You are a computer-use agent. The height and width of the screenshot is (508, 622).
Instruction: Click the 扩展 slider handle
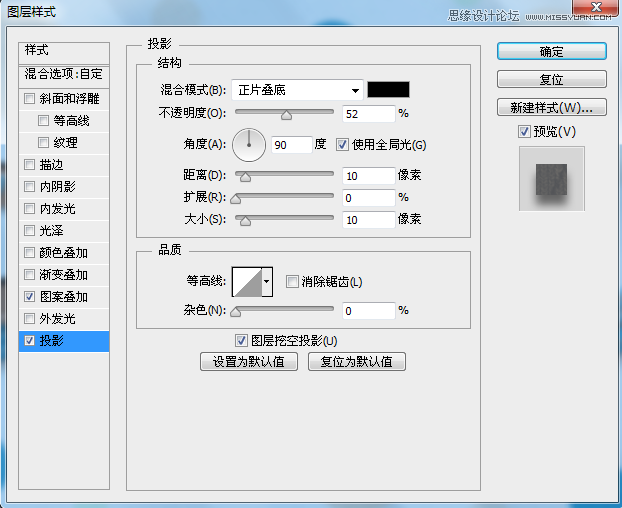236,199
